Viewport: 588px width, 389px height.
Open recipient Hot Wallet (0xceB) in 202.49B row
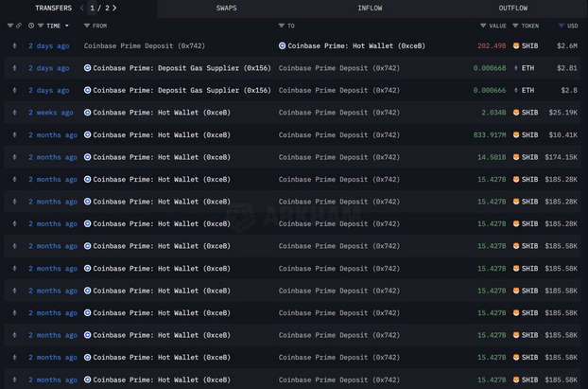point(356,45)
